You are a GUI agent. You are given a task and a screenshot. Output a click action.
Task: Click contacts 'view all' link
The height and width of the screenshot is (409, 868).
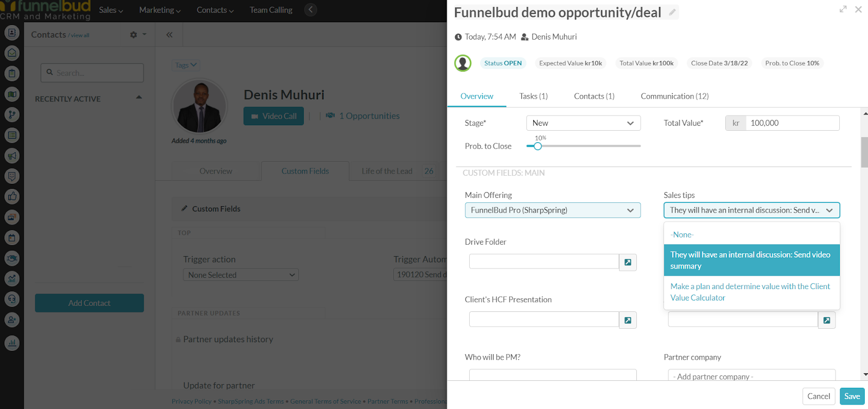point(80,36)
